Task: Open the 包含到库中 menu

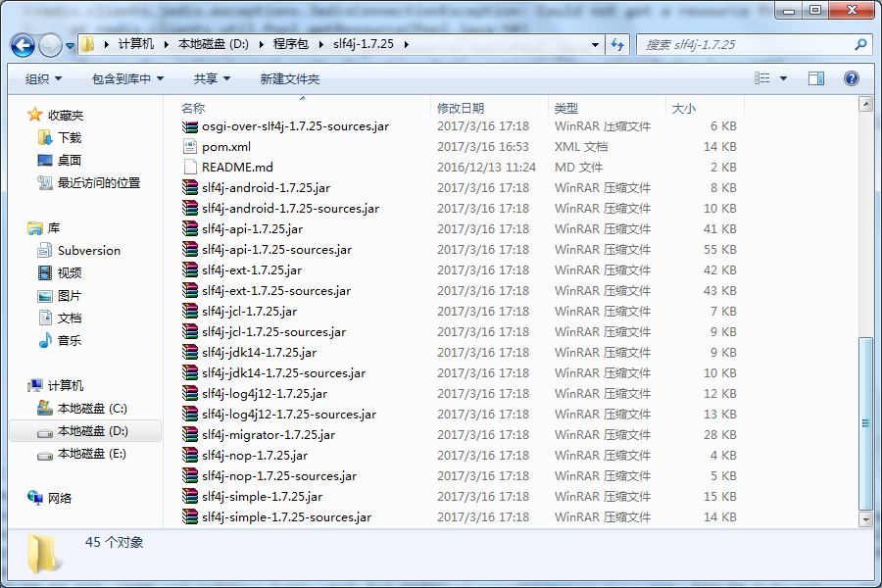Action: pyautogui.click(x=127, y=79)
